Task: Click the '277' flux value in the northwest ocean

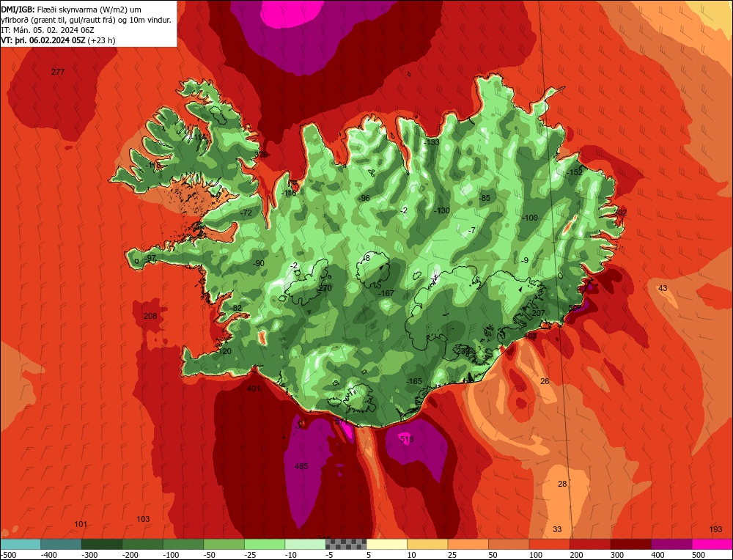Action: pos(58,72)
